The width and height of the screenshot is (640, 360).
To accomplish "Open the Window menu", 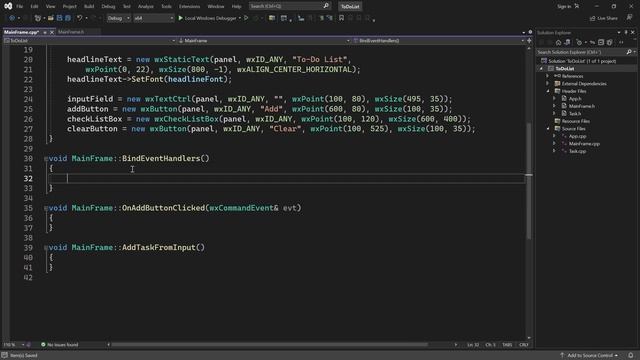I will (x=216, y=7).
